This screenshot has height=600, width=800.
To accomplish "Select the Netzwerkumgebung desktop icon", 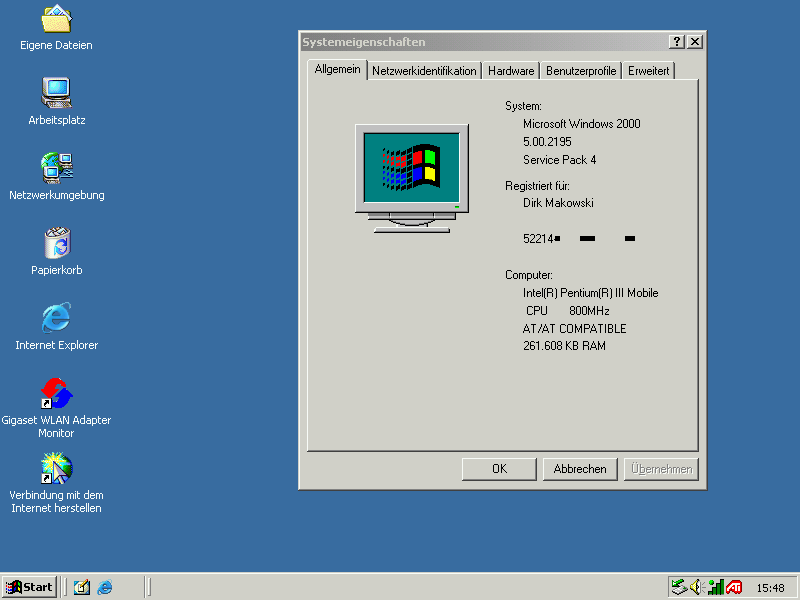I will pyautogui.click(x=57, y=168).
